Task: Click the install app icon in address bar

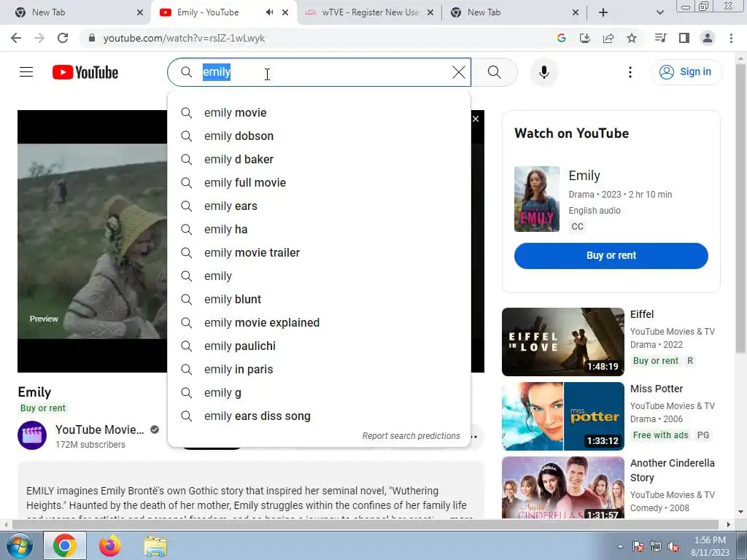Action: coord(584,38)
